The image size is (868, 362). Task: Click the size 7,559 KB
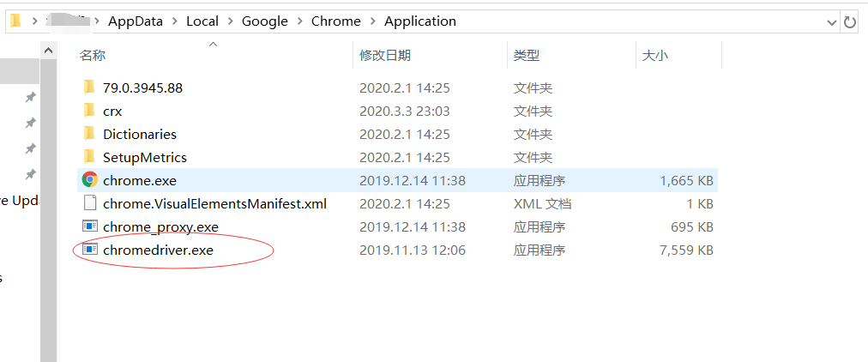click(686, 250)
